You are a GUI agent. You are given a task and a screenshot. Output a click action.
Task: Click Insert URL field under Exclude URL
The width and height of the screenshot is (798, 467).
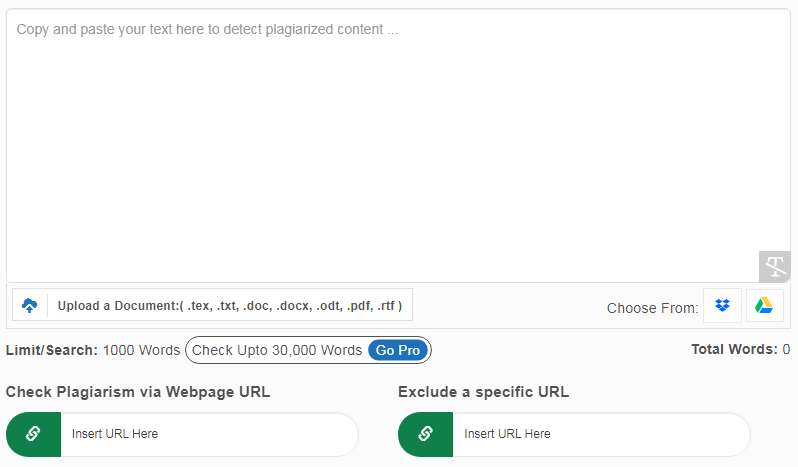point(601,434)
